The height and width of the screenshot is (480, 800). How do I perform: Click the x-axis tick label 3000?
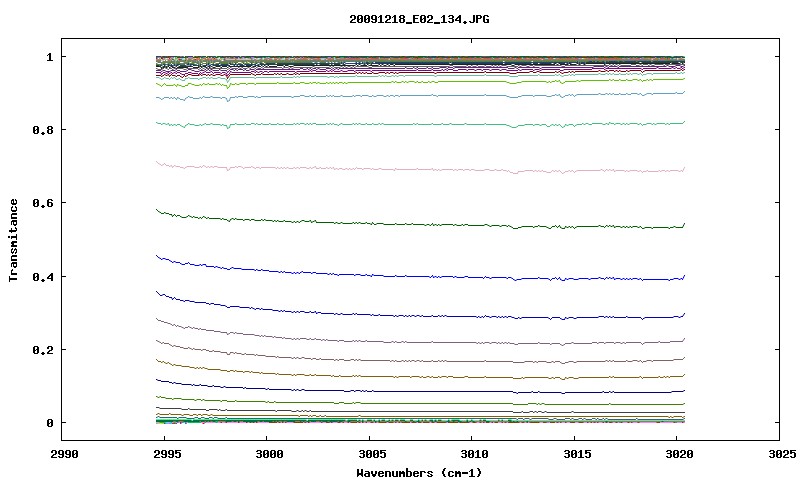click(x=269, y=454)
